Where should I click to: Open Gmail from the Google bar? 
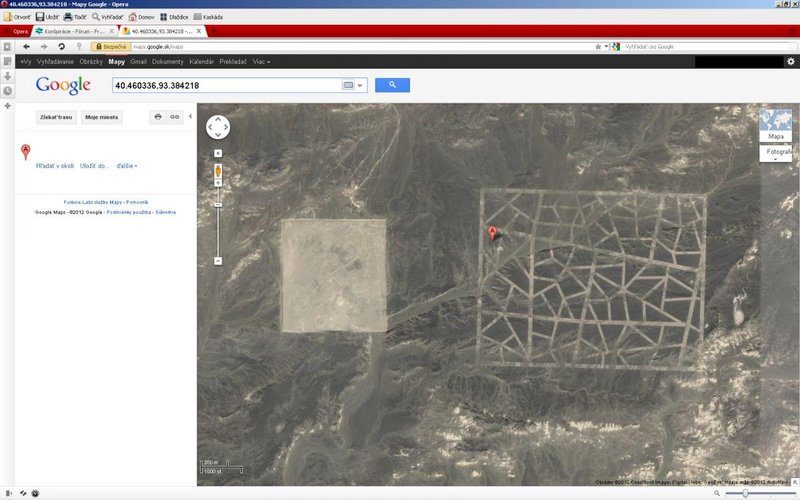pyautogui.click(x=138, y=62)
